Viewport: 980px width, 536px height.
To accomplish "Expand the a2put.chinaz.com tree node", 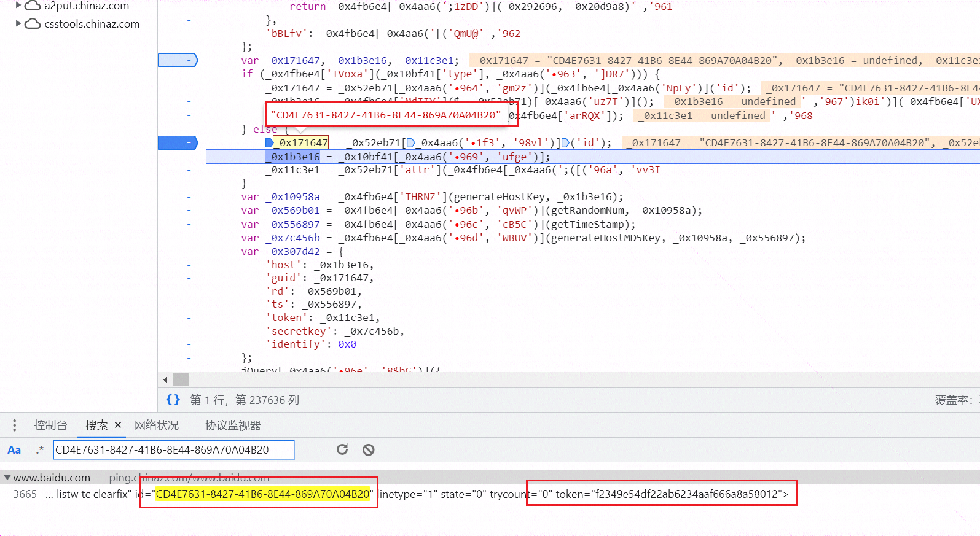I will 18,6.
